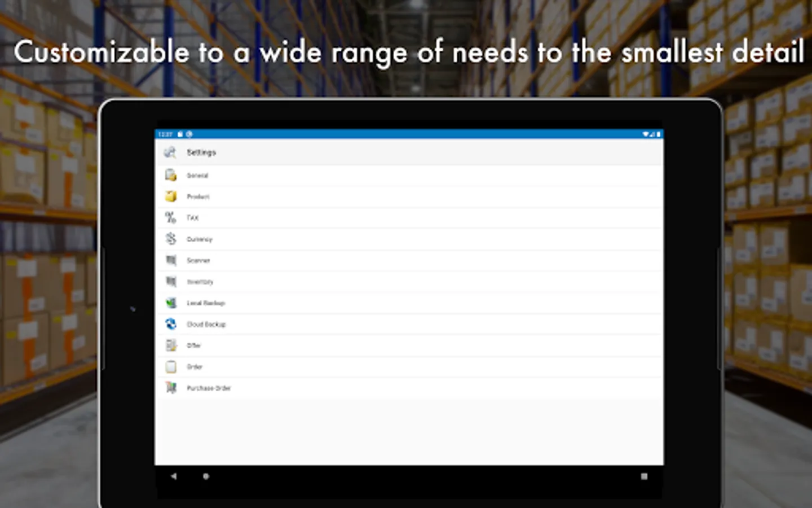812x508 pixels.
Task: Tap the Currency dollar-sign icon
Action: [170, 239]
